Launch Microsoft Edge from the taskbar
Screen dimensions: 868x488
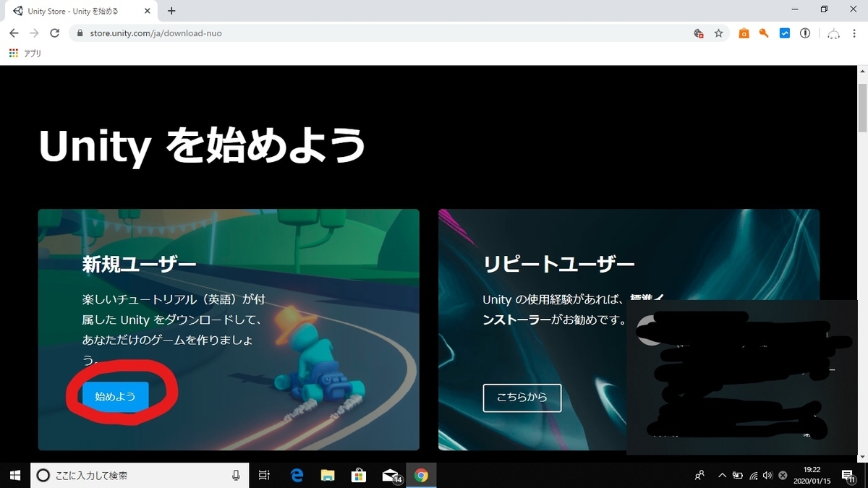tap(297, 475)
